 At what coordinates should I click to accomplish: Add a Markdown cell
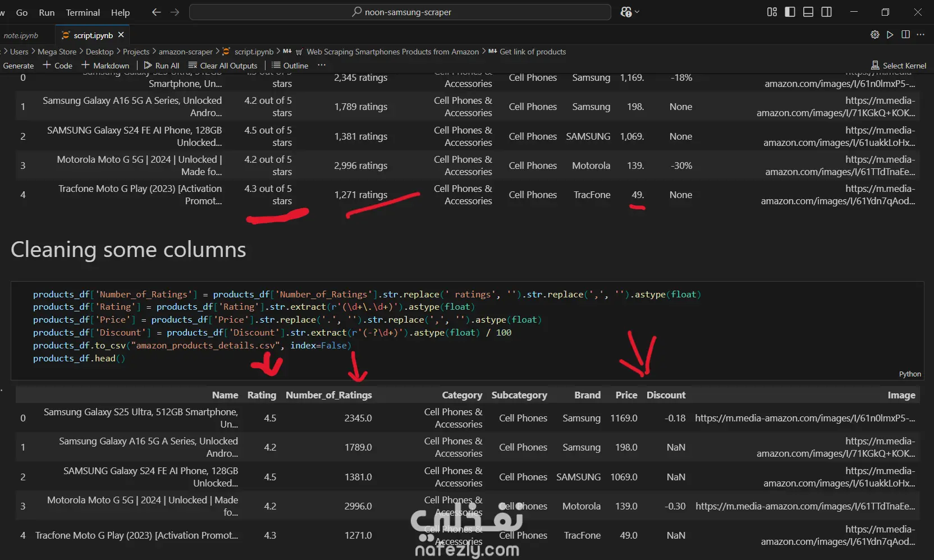pyautogui.click(x=106, y=66)
